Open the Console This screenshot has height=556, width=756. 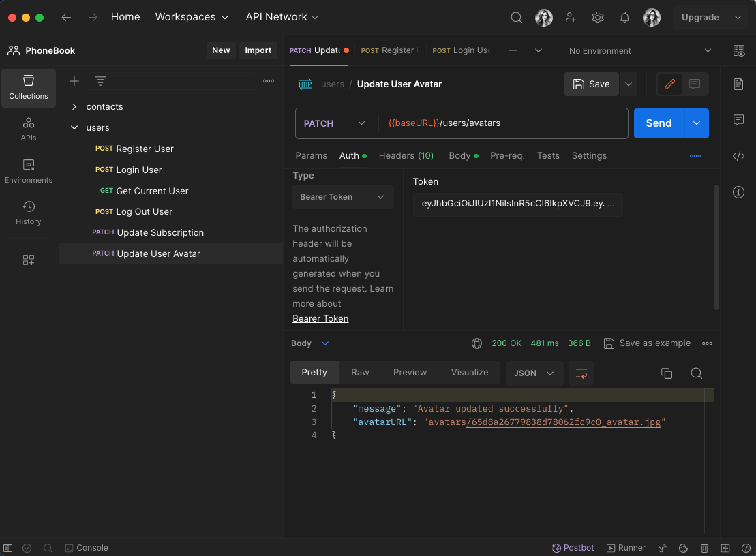click(x=87, y=548)
